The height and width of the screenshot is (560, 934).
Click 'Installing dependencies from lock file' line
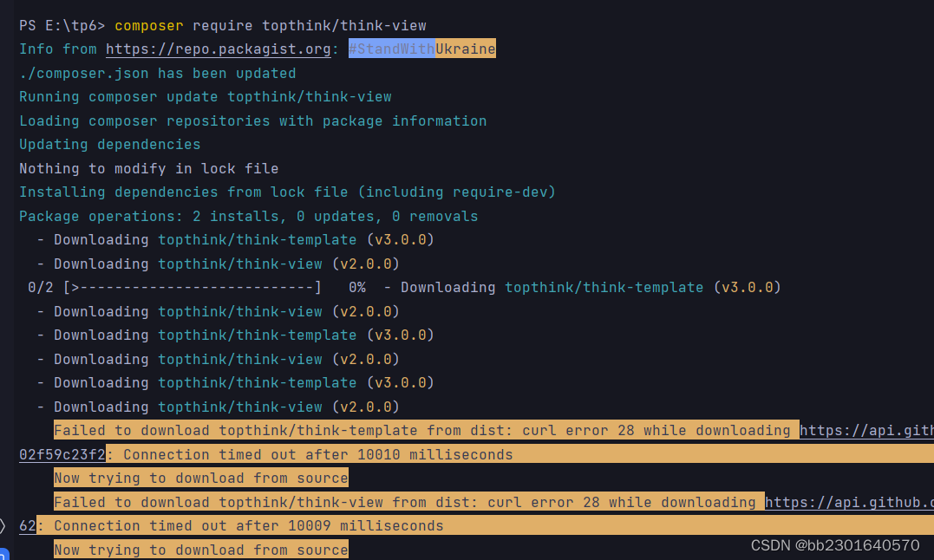click(x=287, y=192)
